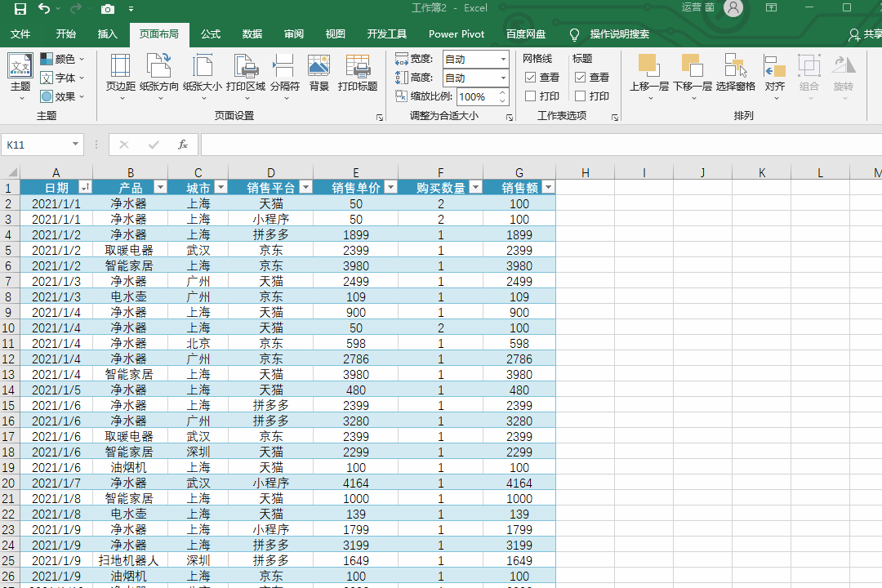The image size is (882, 588).
Task: Open the 产品 column filter dropdown
Action: [x=160, y=188]
